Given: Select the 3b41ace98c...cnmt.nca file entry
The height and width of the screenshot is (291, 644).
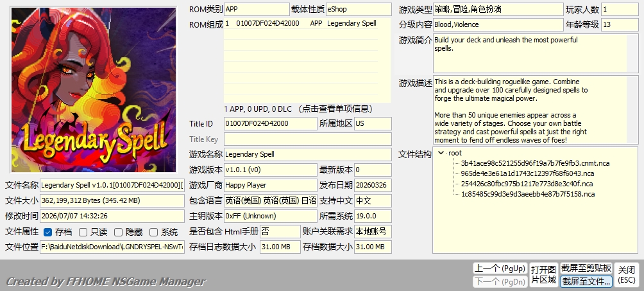Looking at the screenshot, I should (535, 163).
